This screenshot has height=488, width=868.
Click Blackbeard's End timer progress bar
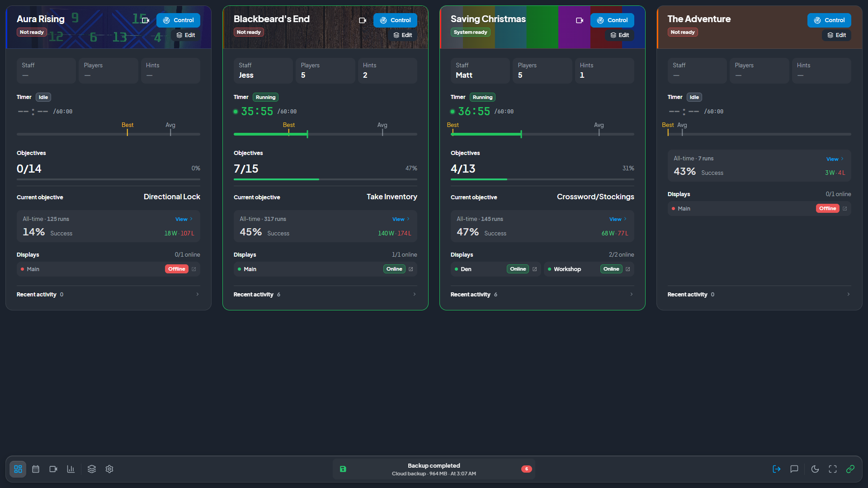(325, 134)
